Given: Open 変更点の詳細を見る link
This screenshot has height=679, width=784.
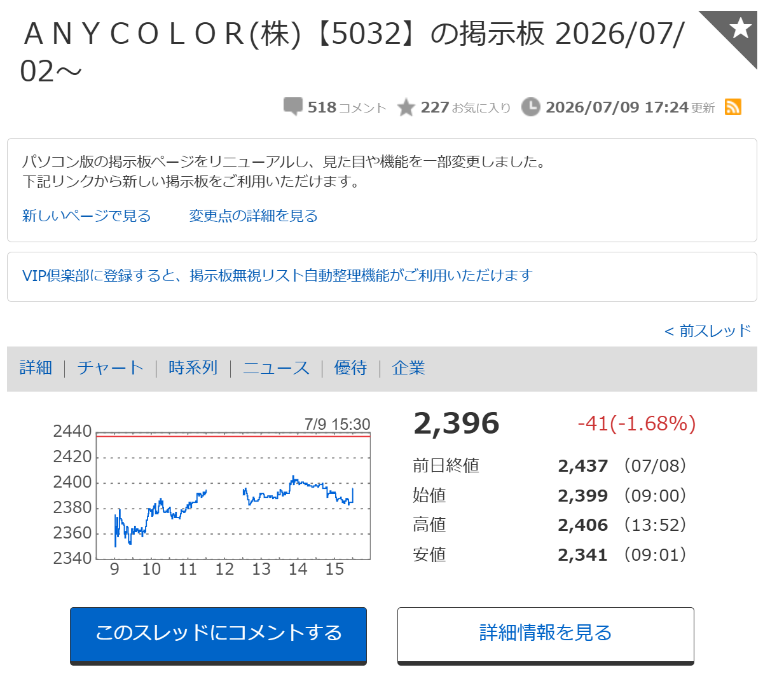Looking at the screenshot, I should (253, 216).
